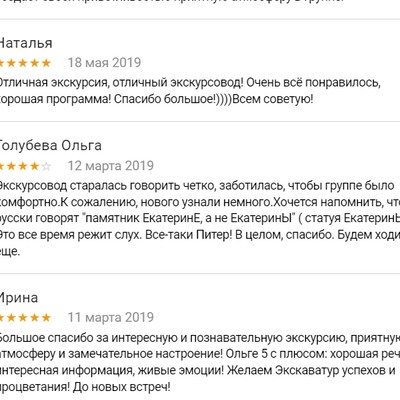Open reviewer name Голубева Ольга
The image size is (400, 400).
tap(51, 146)
